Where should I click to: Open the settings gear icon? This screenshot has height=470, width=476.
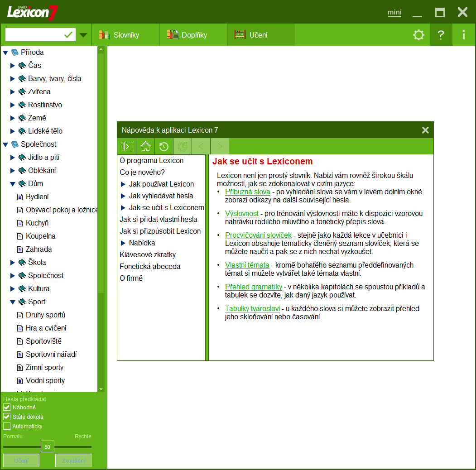(x=418, y=35)
